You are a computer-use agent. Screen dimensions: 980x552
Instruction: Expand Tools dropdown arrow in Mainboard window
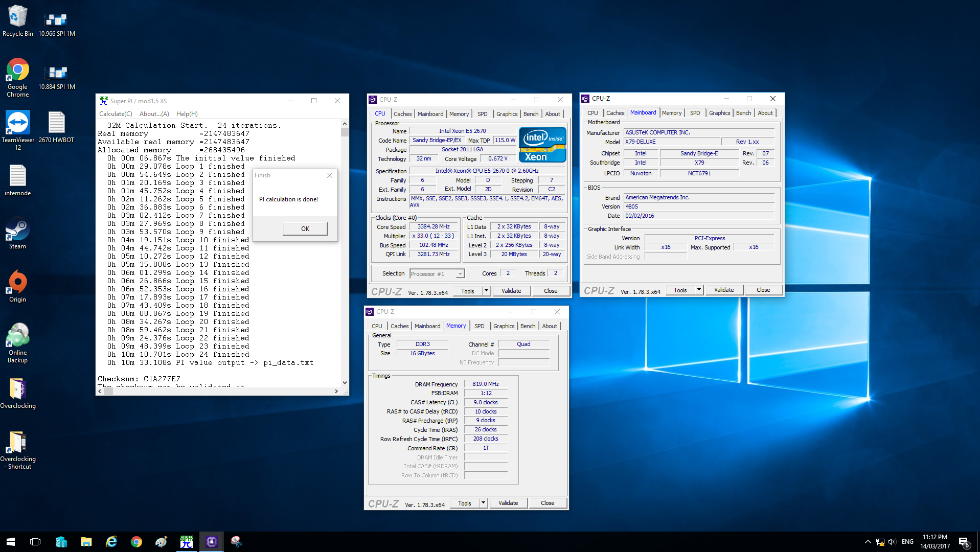699,290
